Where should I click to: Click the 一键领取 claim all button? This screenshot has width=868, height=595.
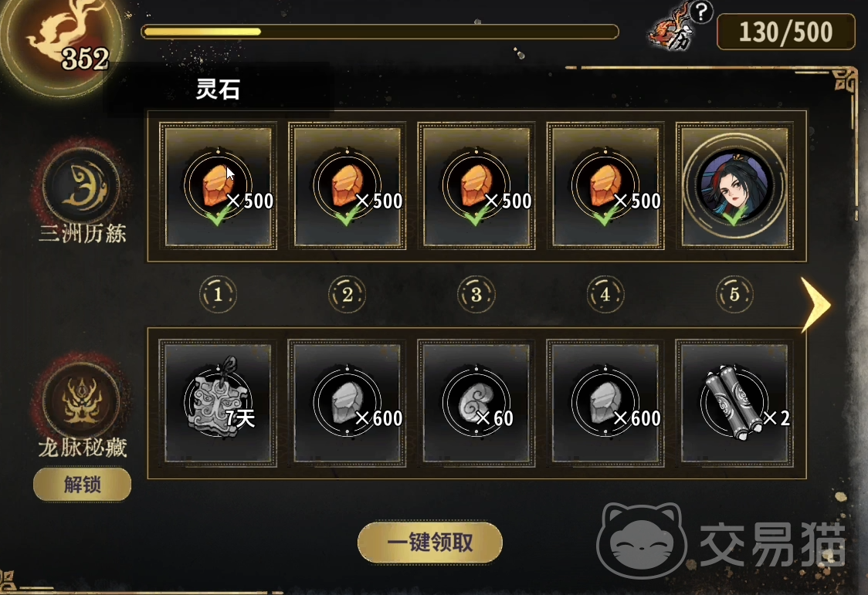pos(430,543)
